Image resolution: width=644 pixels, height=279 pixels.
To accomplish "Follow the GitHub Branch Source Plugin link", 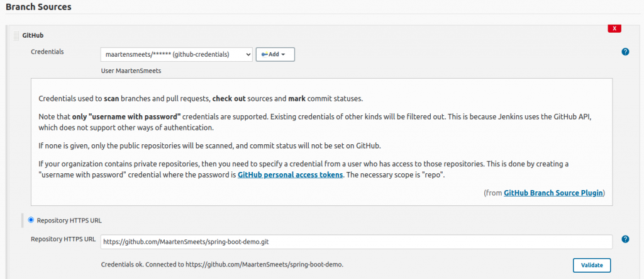I will (x=553, y=193).
